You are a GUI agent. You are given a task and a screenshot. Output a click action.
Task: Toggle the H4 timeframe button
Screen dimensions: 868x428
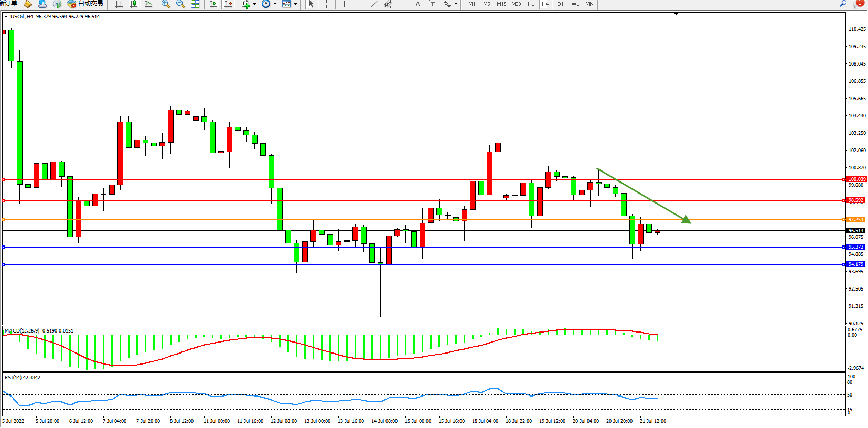pos(545,4)
